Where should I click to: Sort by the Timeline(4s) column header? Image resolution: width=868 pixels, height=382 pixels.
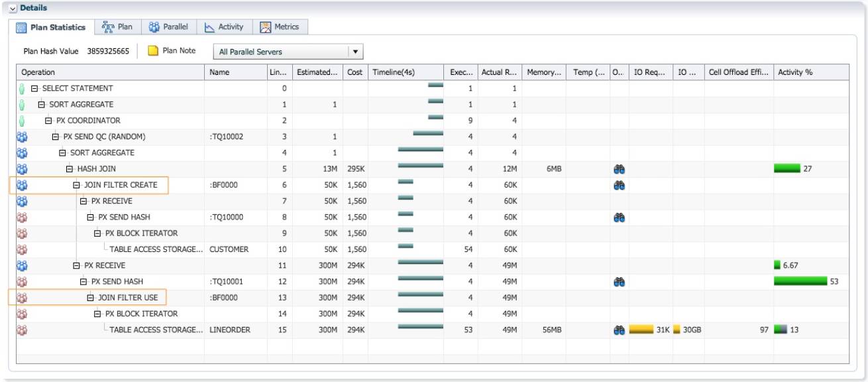pyautogui.click(x=406, y=72)
